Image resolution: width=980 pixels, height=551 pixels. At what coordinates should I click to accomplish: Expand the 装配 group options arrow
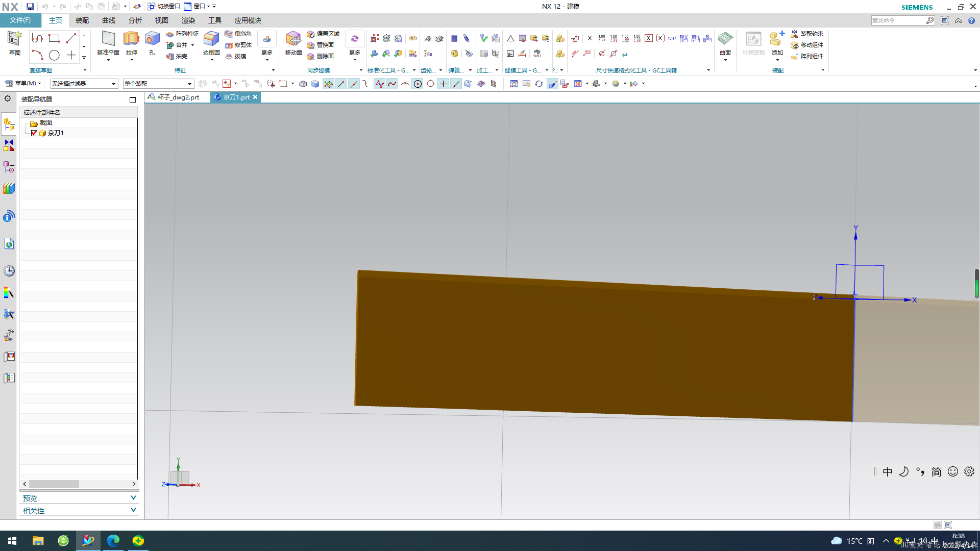click(x=823, y=70)
